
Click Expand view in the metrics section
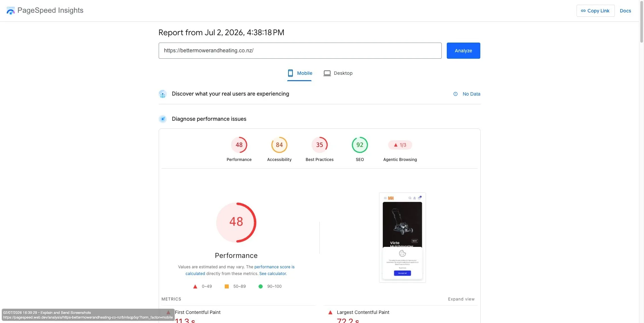coord(461,299)
